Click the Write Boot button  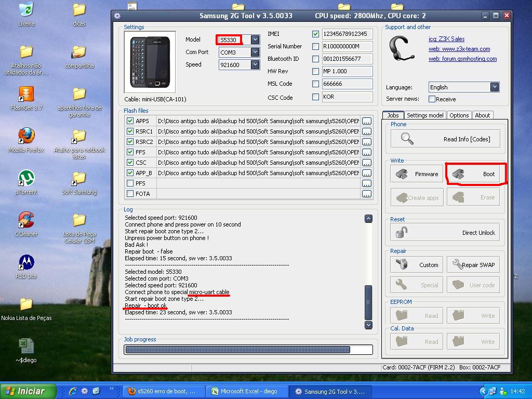coord(473,174)
